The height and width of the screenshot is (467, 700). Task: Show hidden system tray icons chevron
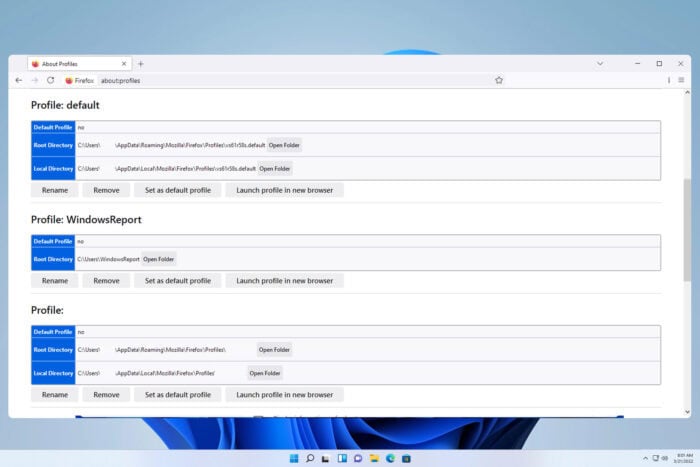coord(645,458)
